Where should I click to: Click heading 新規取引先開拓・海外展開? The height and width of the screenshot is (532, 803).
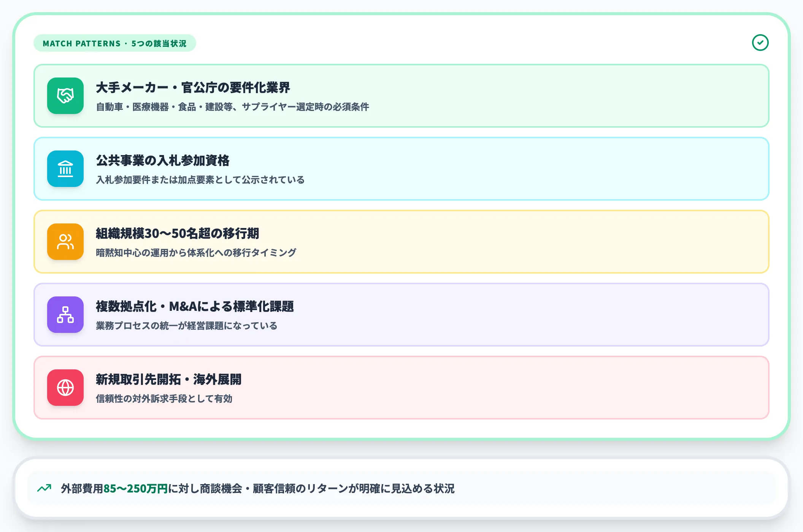pyautogui.click(x=169, y=379)
